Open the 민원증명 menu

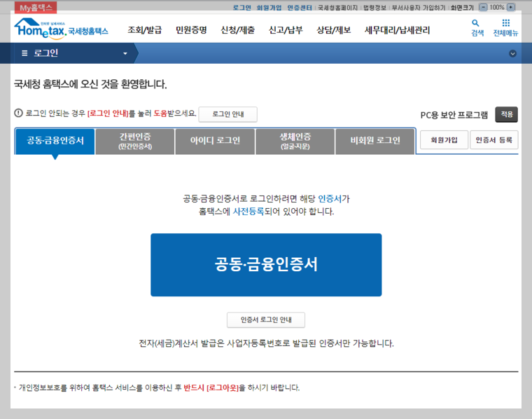pyautogui.click(x=191, y=30)
